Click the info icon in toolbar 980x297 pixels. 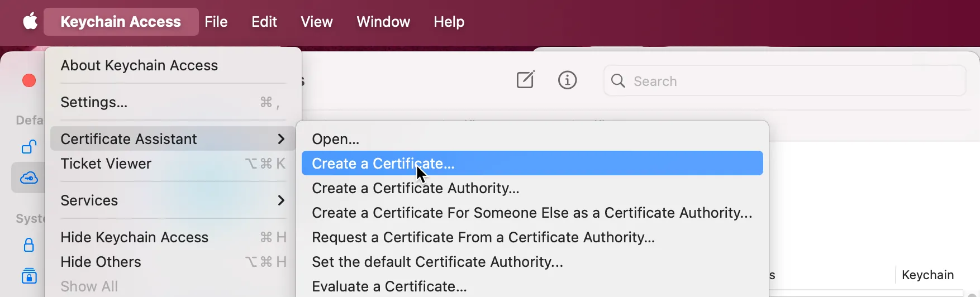[568, 80]
